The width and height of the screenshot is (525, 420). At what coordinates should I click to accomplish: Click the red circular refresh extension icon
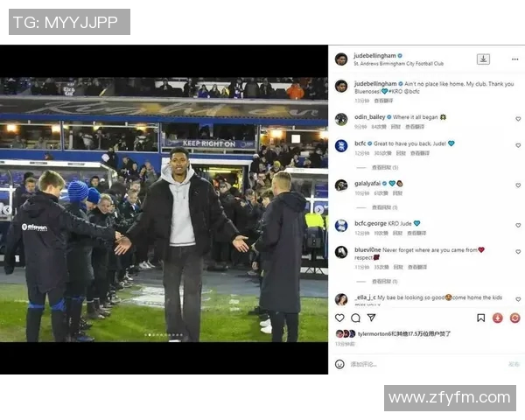click(514, 318)
